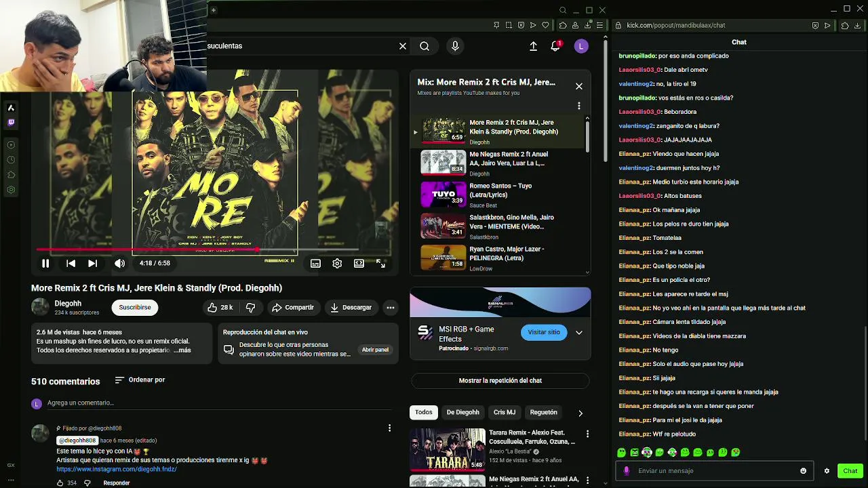Mute the video player volume
The width and height of the screenshot is (868, 488).
(119, 263)
